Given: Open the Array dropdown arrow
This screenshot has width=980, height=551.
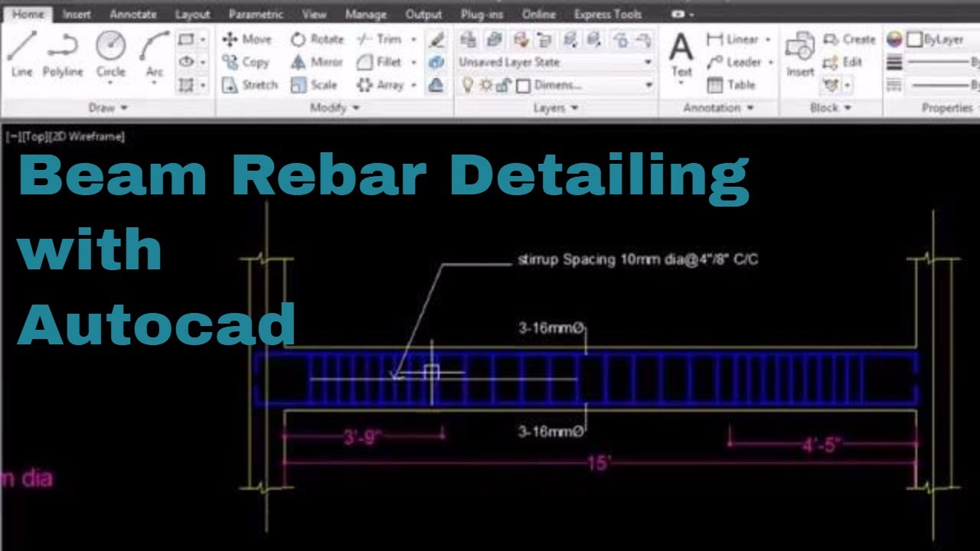Looking at the screenshot, I should tap(413, 85).
